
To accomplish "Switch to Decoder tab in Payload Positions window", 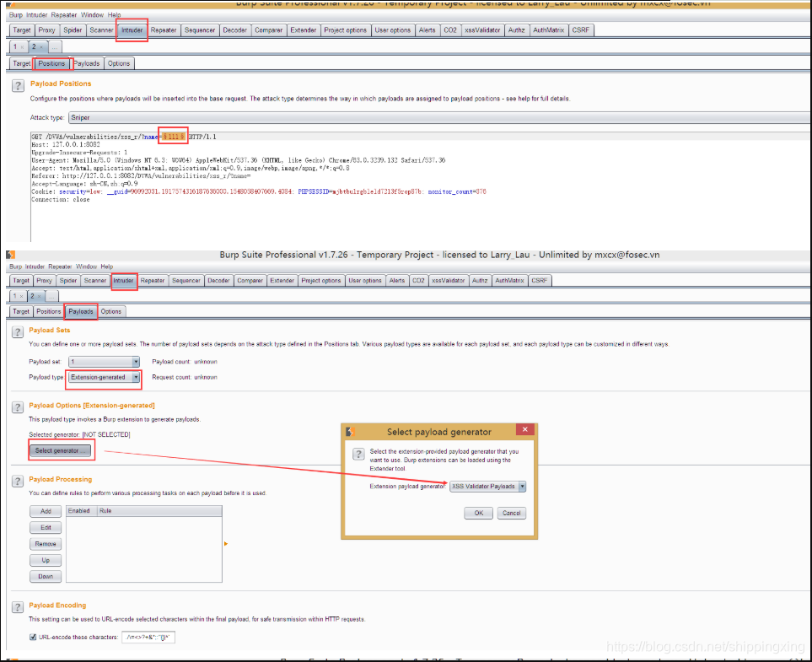I will click(x=234, y=30).
